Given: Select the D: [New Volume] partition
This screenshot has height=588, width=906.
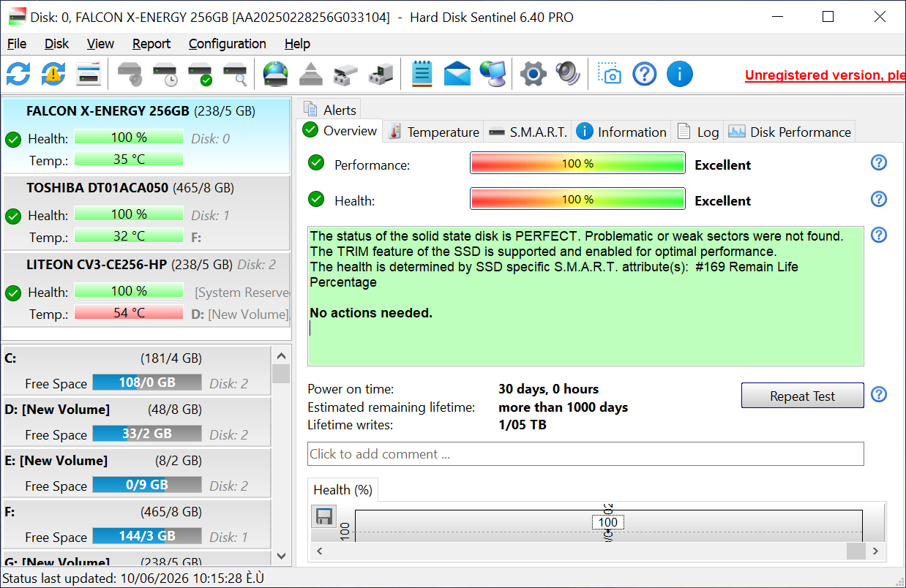Looking at the screenshot, I should pyautogui.click(x=136, y=422).
